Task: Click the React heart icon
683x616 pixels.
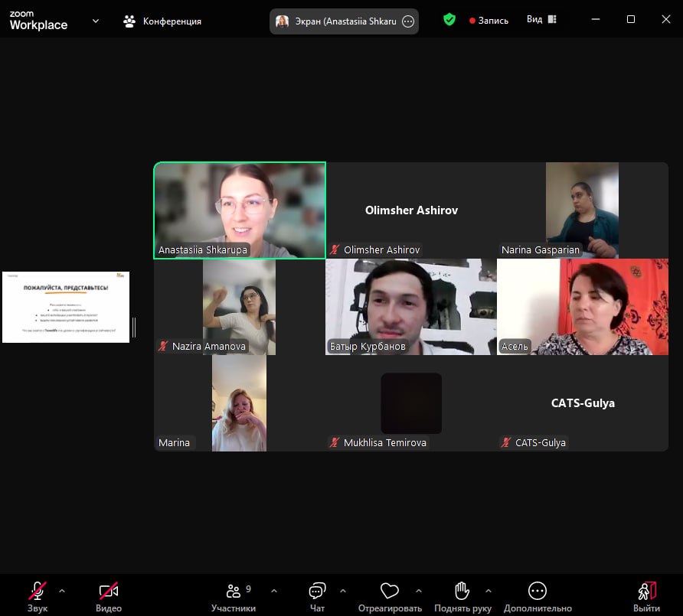Action: tap(390, 592)
